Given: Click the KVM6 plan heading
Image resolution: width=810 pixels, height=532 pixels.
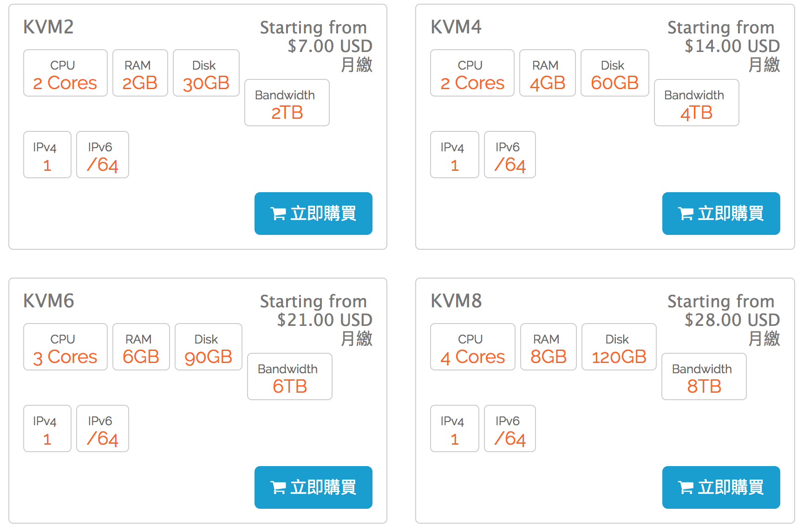Looking at the screenshot, I should click(x=49, y=301).
